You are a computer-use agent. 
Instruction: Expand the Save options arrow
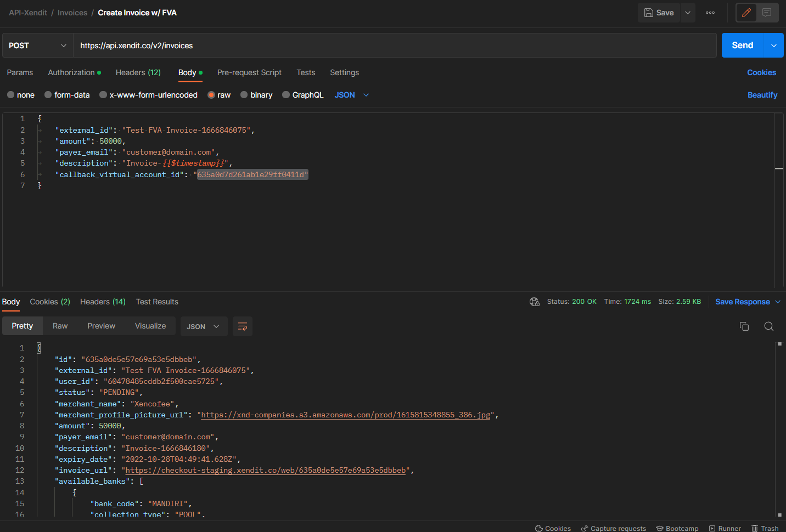pyautogui.click(x=688, y=13)
